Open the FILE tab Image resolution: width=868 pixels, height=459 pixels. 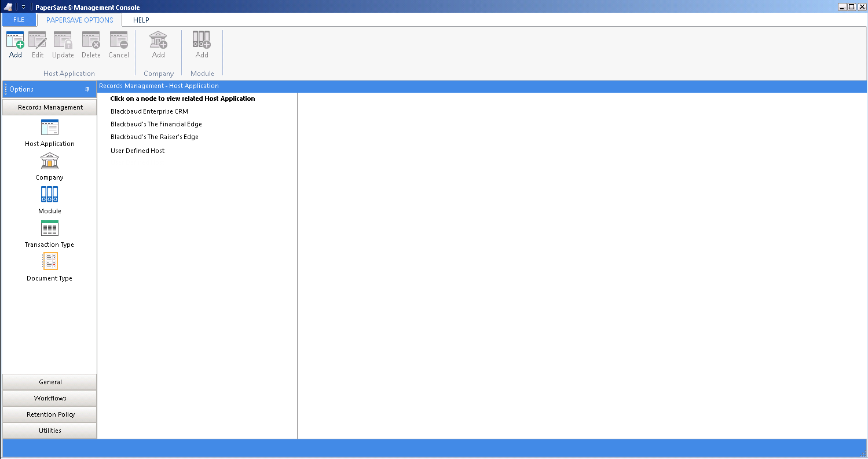[19, 20]
